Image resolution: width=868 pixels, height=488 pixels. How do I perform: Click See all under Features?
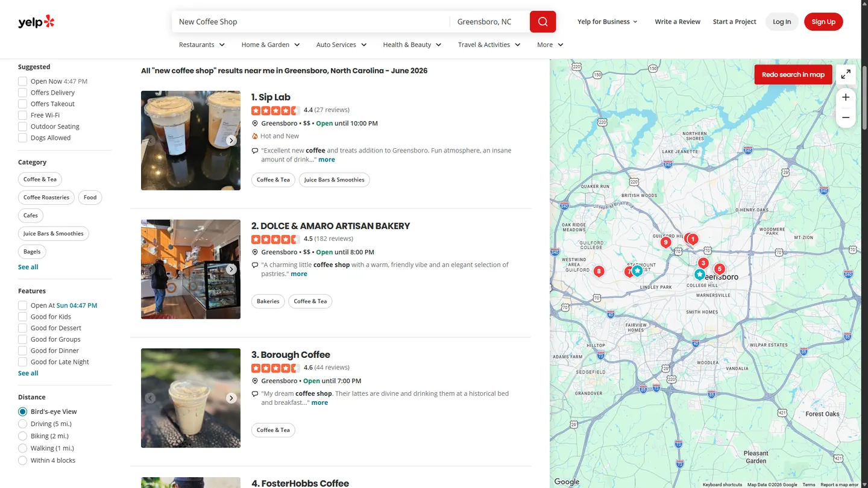(28, 374)
